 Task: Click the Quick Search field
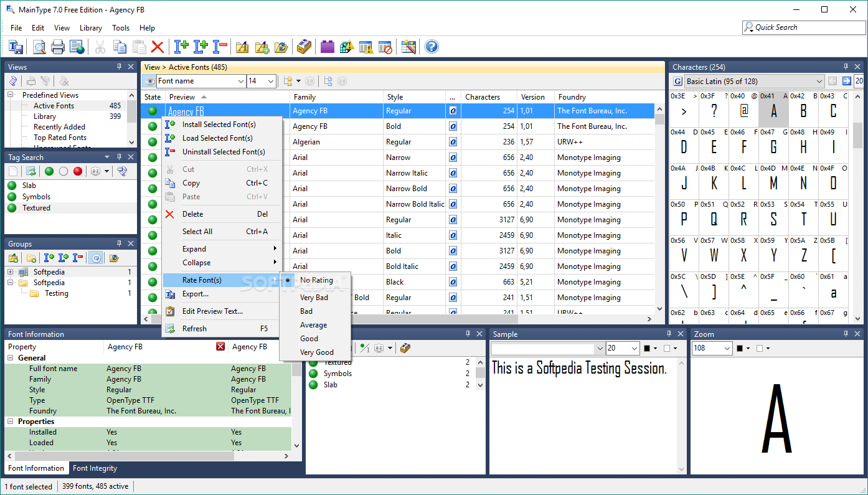(x=804, y=27)
